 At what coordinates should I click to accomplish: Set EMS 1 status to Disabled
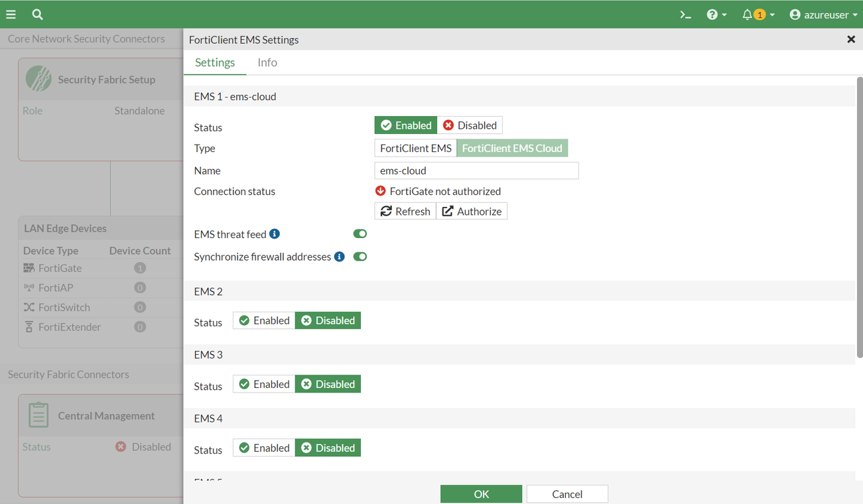[x=470, y=125]
